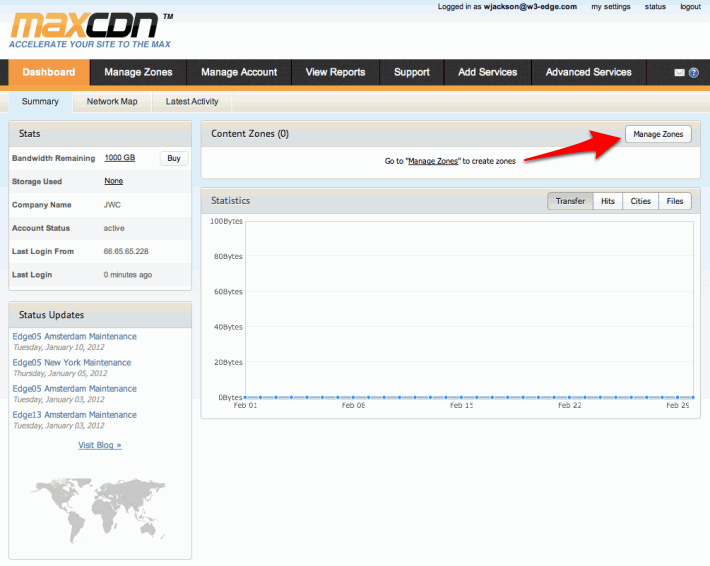This screenshot has height=566, width=710.
Task: Click the Company Name JWC value
Action: pos(112,205)
